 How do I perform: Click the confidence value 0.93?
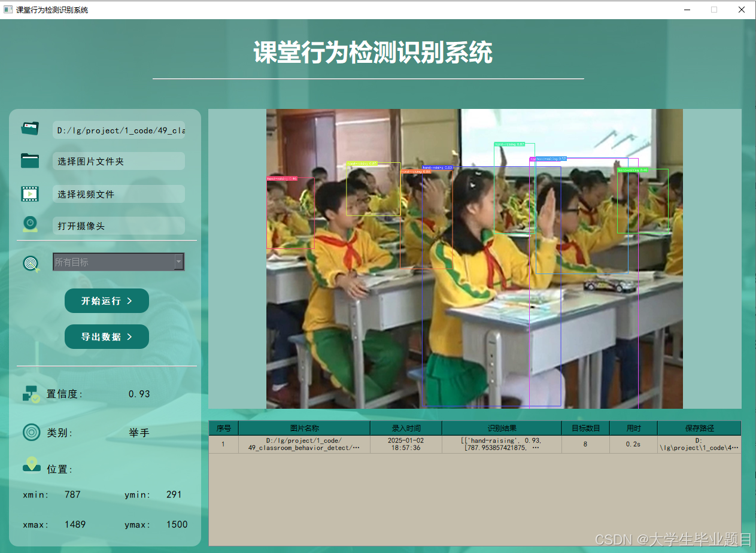coord(139,394)
